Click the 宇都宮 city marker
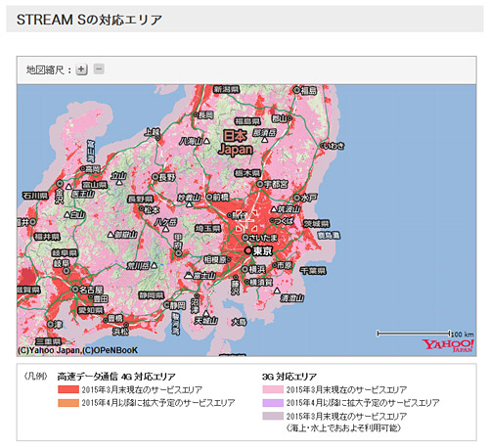This screenshot has height=448, width=489. pos(260,184)
